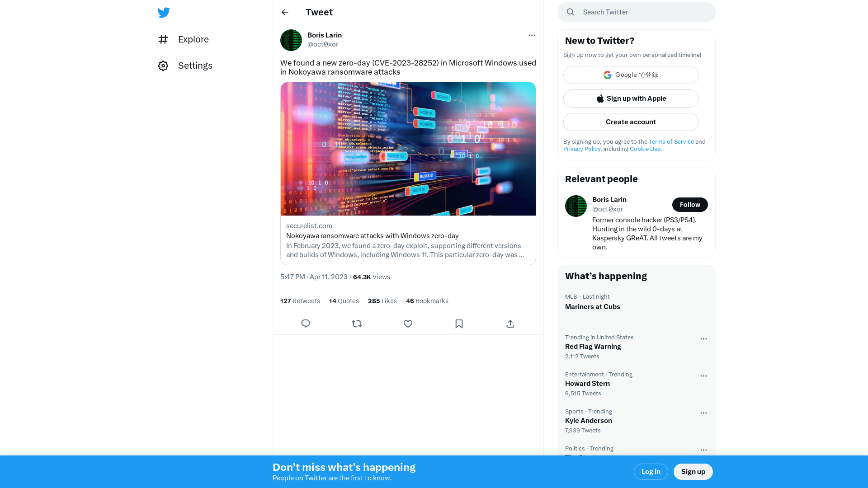
Task: Click the back arrow icon on tweet view
Action: click(x=284, y=12)
